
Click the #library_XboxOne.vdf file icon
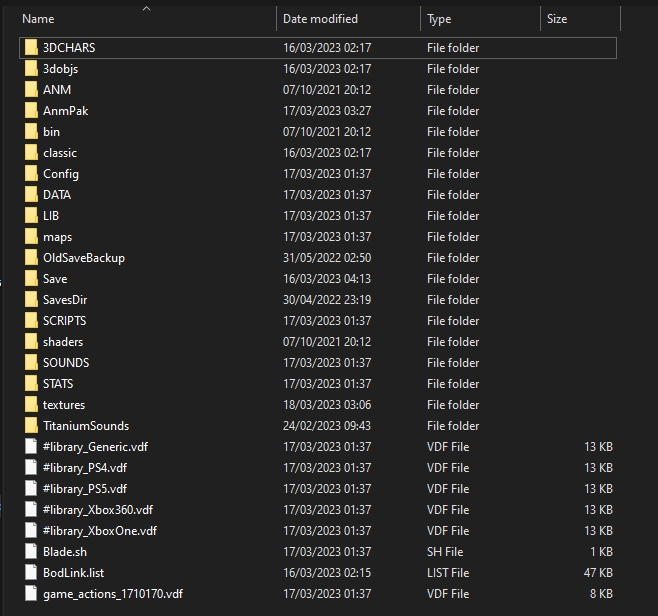point(31,530)
